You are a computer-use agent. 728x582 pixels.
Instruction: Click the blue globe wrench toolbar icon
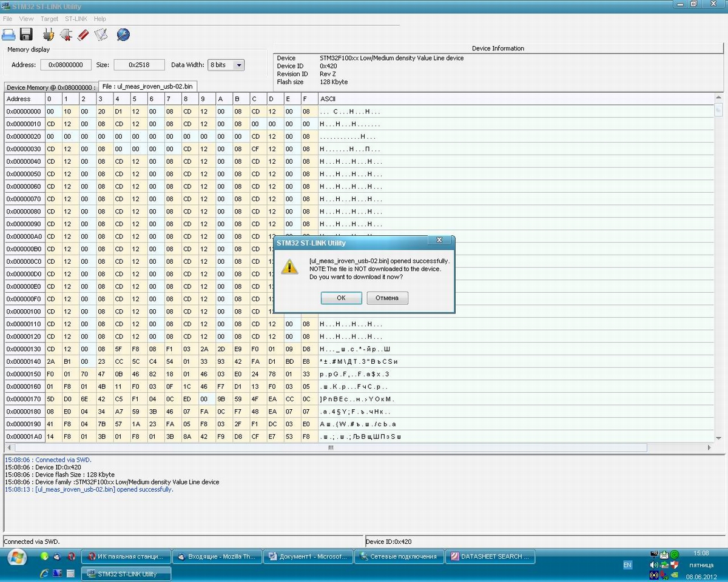(123, 35)
